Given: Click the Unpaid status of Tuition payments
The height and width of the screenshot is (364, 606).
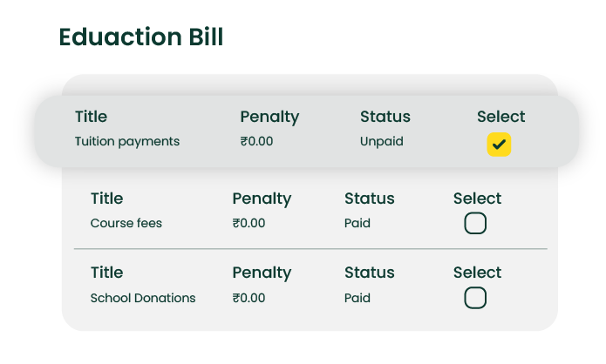Looking at the screenshot, I should (x=382, y=141).
